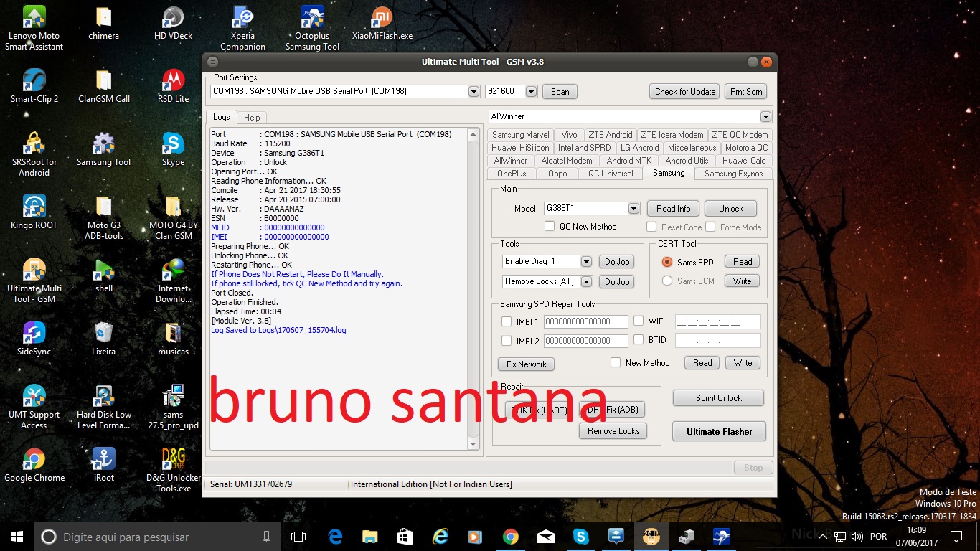Switch to the Help tab
The width and height of the screenshot is (980, 551).
tap(252, 118)
